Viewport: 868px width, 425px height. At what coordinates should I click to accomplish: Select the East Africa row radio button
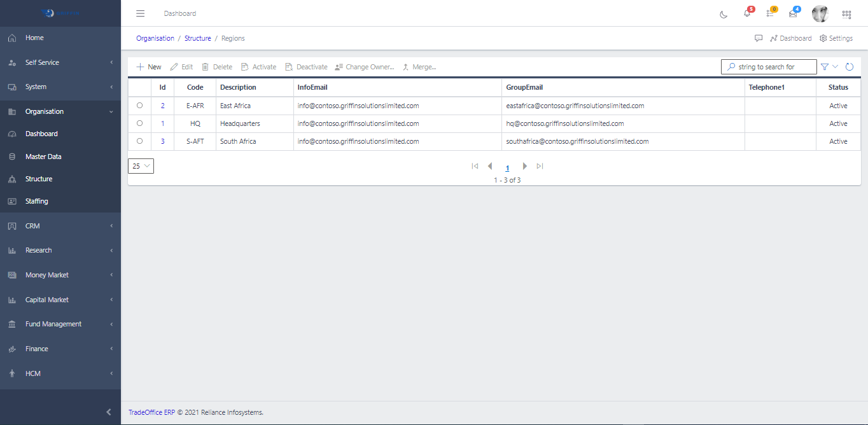[x=139, y=106]
